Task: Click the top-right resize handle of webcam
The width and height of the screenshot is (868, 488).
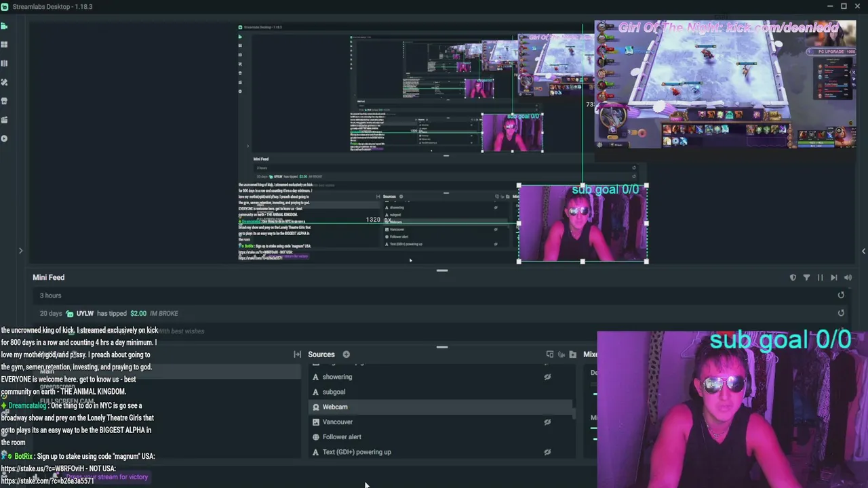Action: [x=646, y=186]
